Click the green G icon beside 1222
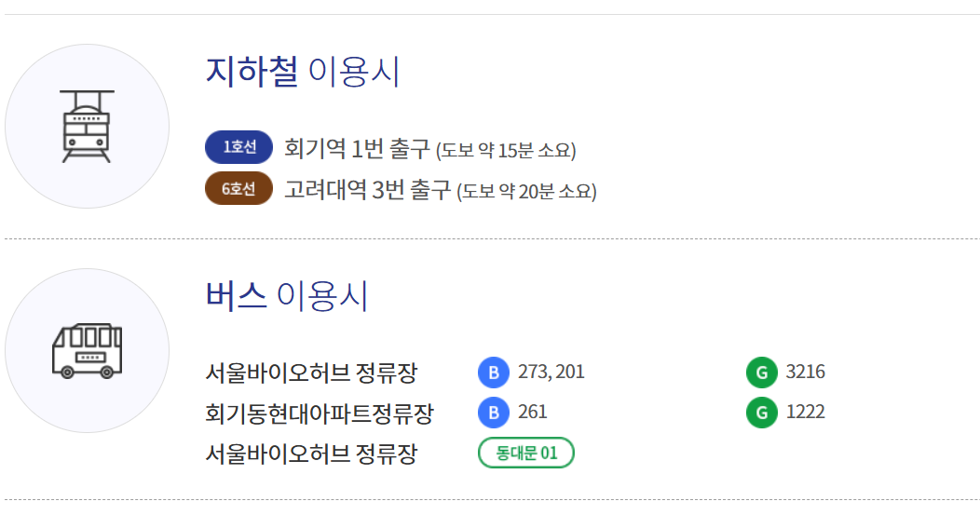The image size is (980, 515). click(762, 413)
